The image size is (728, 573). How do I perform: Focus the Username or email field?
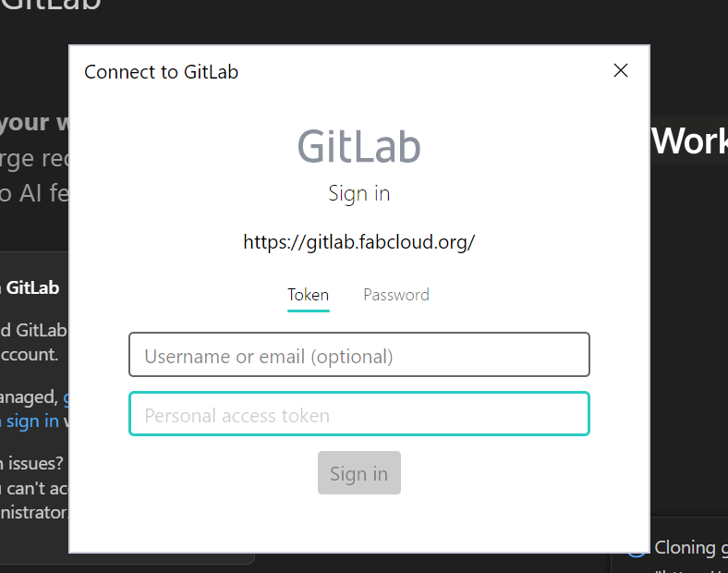[358, 355]
